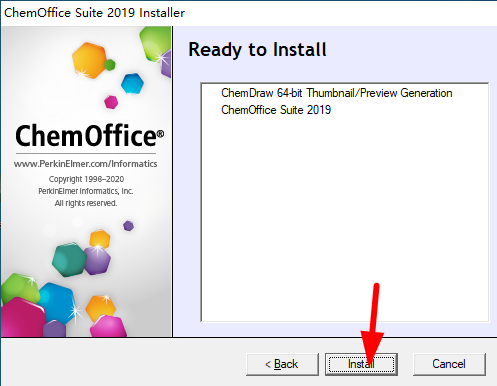Open the www.PerkinElmer.com/Informatics link
Screen dimensions: 497x386
tap(86, 164)
